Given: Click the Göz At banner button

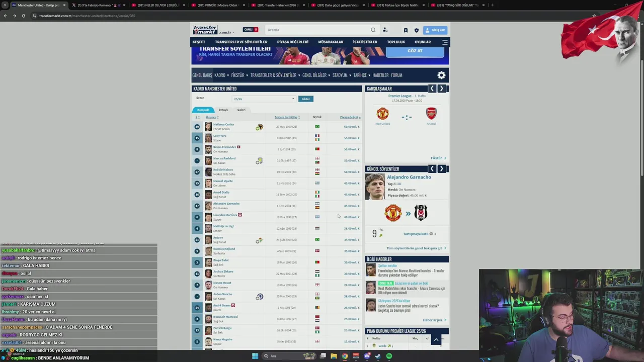Looking at the screenshot, I should click(415, 51).
